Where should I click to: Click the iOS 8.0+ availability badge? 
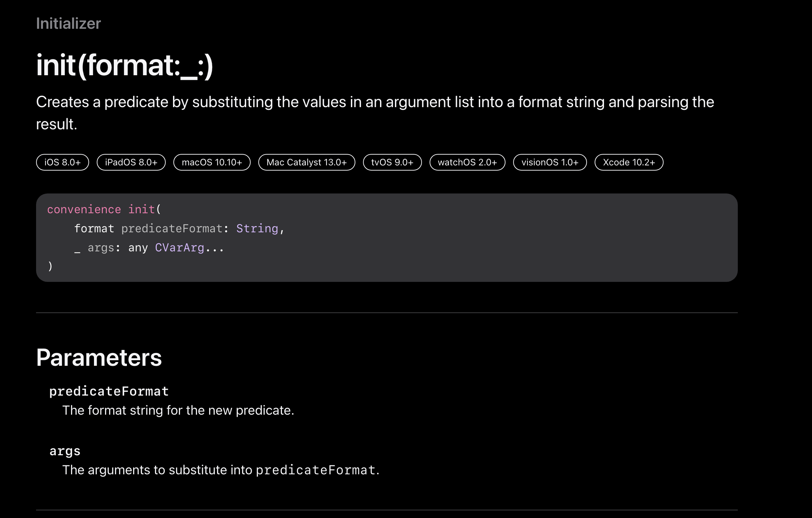(62, 162)
